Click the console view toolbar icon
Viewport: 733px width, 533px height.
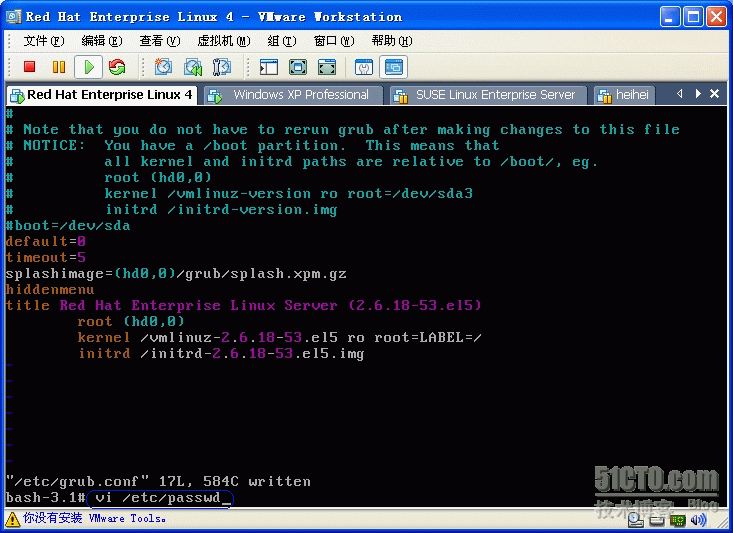coord(393,67)
